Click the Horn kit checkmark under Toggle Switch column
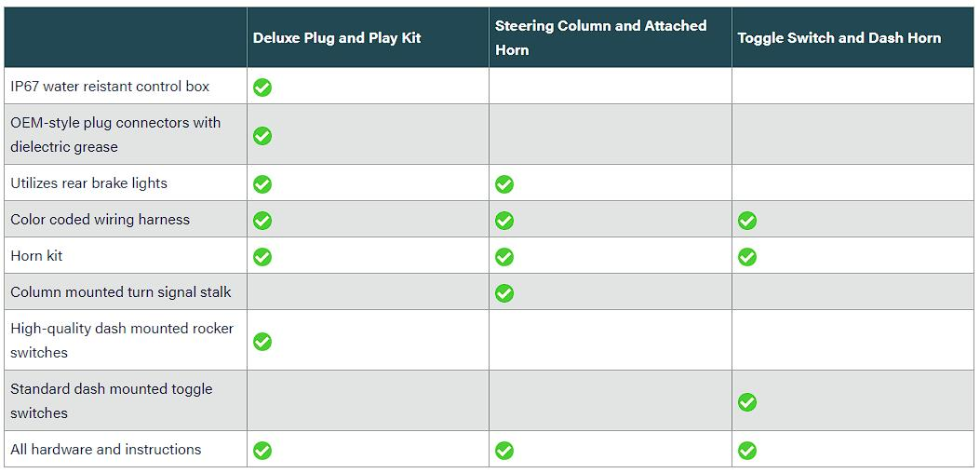This screenshot has width=980, height=473. 747,257
